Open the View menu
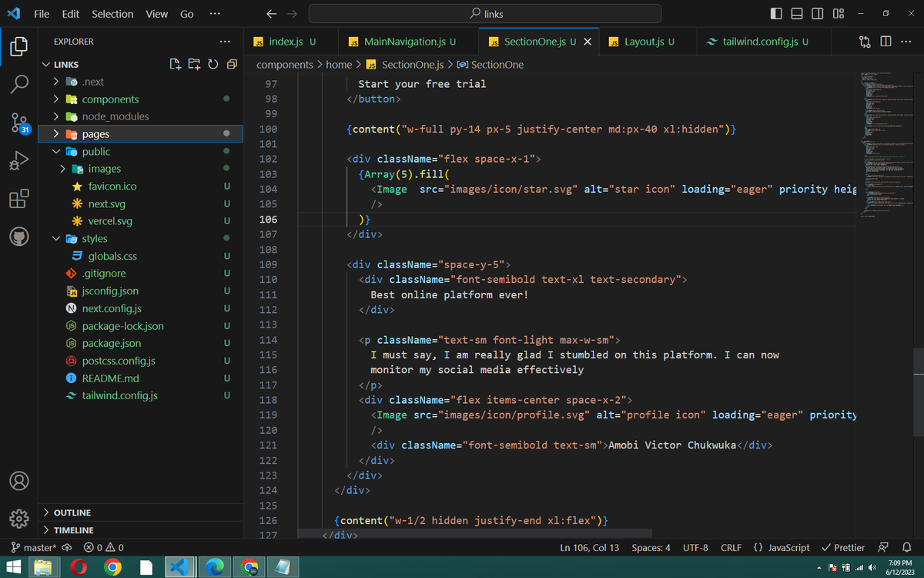 coord(157,14)
